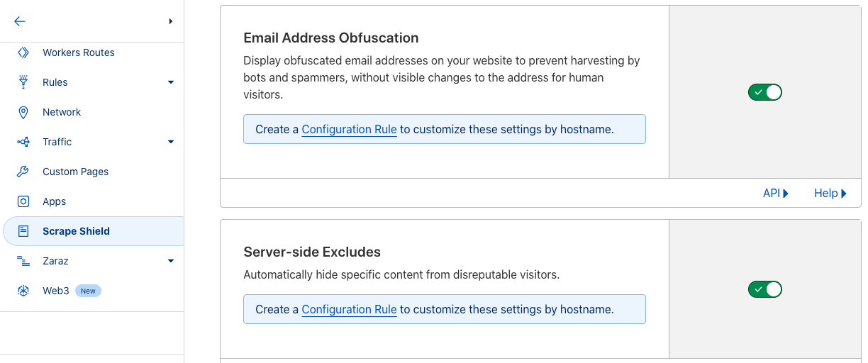Disable the Email Address Obfuscation toggle
The height and width of the screenshot is (363, 868).
(x=764, y=92)
